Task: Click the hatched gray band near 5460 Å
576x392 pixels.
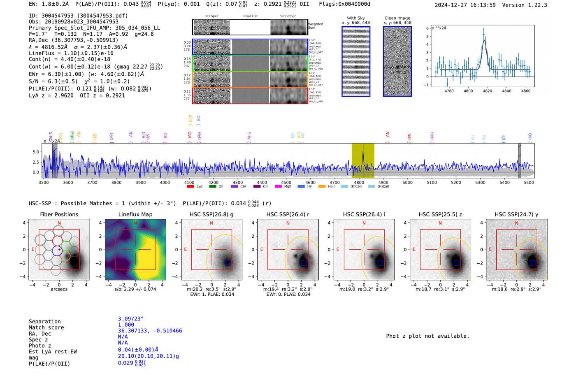Action: (520, 160)
